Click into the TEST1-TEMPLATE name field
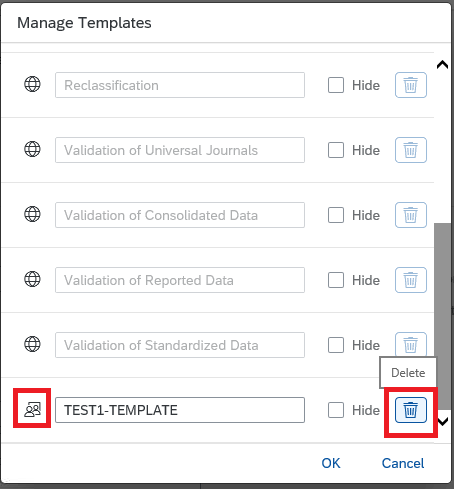Viewport: 454px width, 489px height. coord(180,410)
